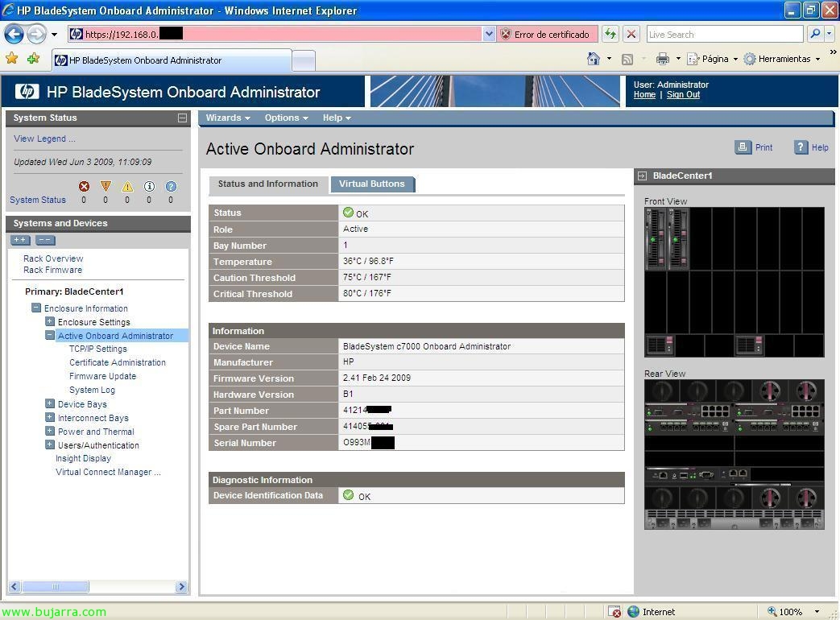Click the Sign Out link
The height and width of the screenshot is (620, 840).
683,95
